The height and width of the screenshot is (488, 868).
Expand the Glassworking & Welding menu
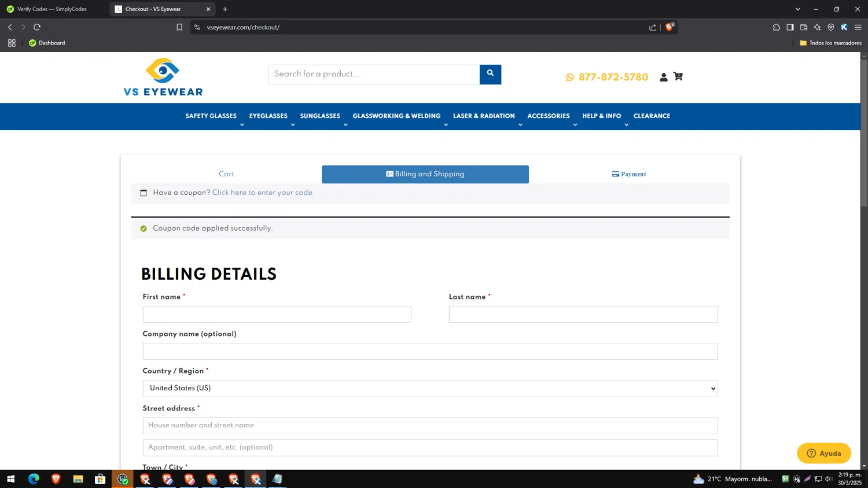396,116
